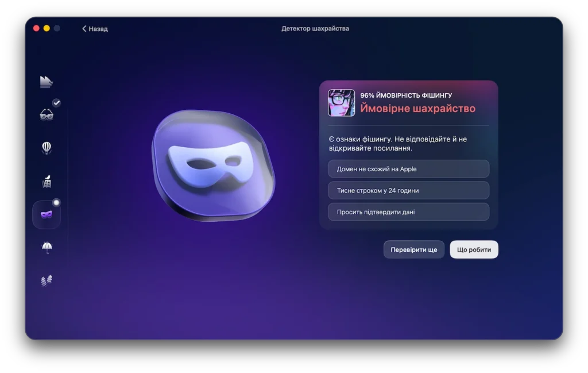Click the avatar thumbnail in result card
Image resolution: width=588 pixels, height=373 pixels.
[x=341, y=103]
